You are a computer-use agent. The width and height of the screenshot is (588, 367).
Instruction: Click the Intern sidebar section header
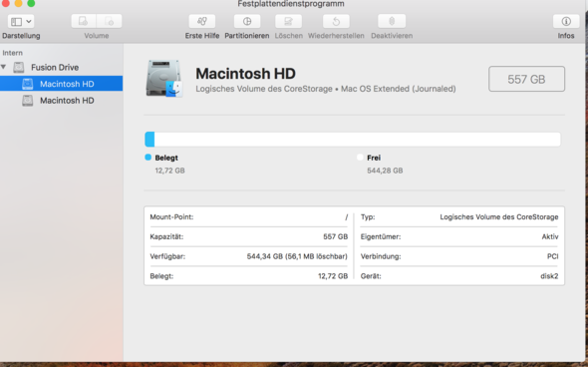12,53
